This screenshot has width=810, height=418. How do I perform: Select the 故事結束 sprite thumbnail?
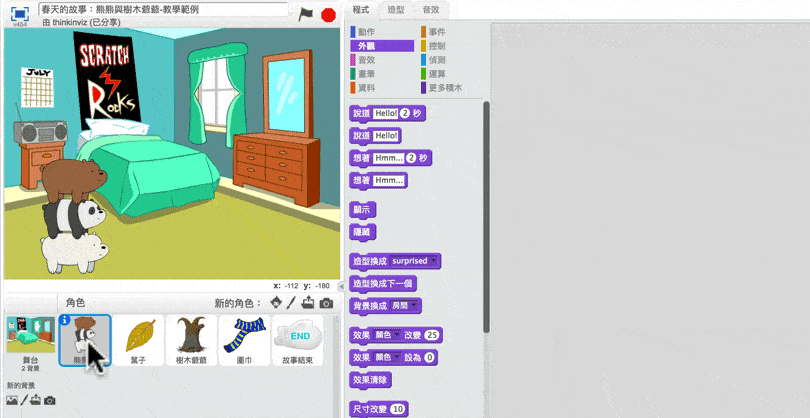coord(298,340)
